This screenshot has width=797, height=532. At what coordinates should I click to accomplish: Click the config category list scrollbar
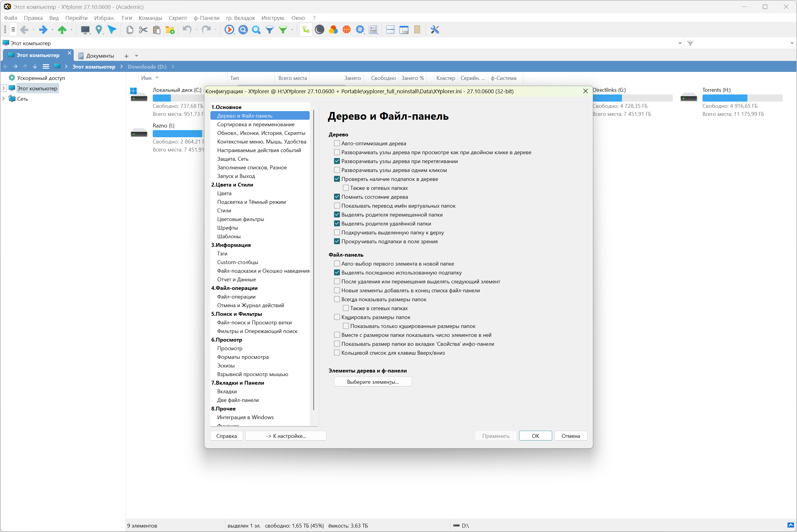(x=314, y=260)
